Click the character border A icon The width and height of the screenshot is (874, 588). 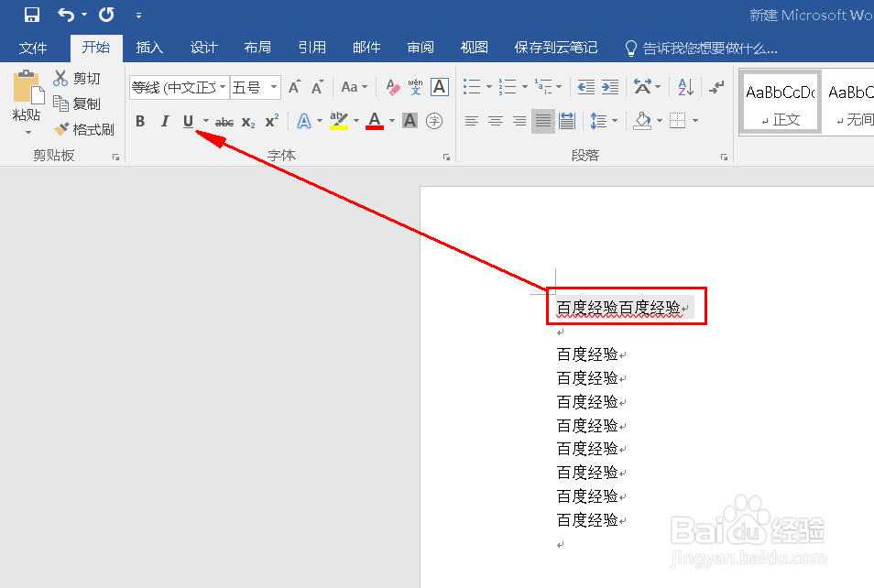439,87
